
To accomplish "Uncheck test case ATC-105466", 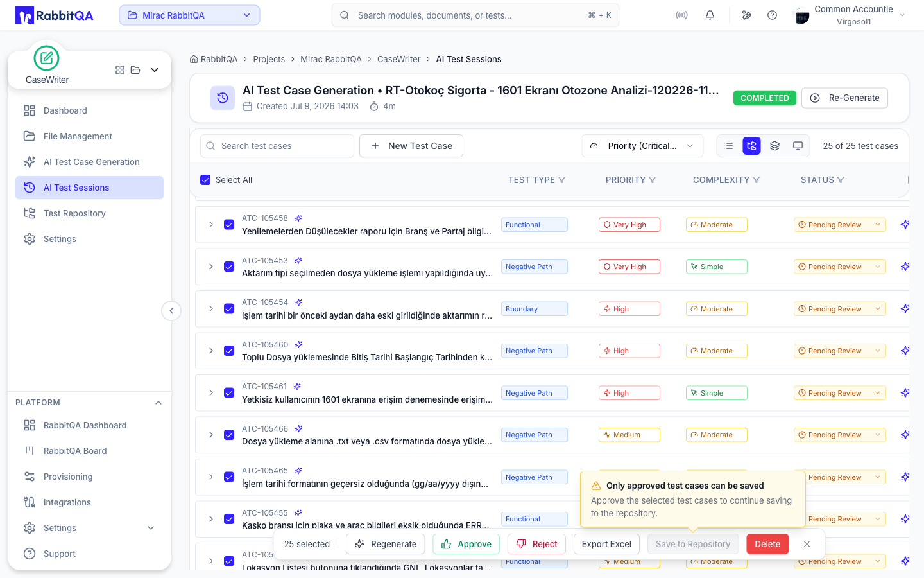I will pos(229,435).
